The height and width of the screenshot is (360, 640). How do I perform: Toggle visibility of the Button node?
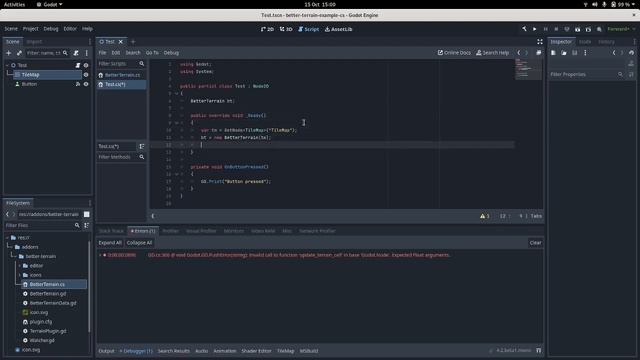pos(86,84)
